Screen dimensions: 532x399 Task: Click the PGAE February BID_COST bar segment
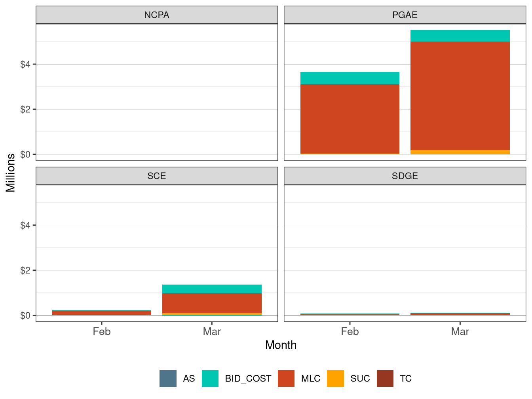point(350,78)
